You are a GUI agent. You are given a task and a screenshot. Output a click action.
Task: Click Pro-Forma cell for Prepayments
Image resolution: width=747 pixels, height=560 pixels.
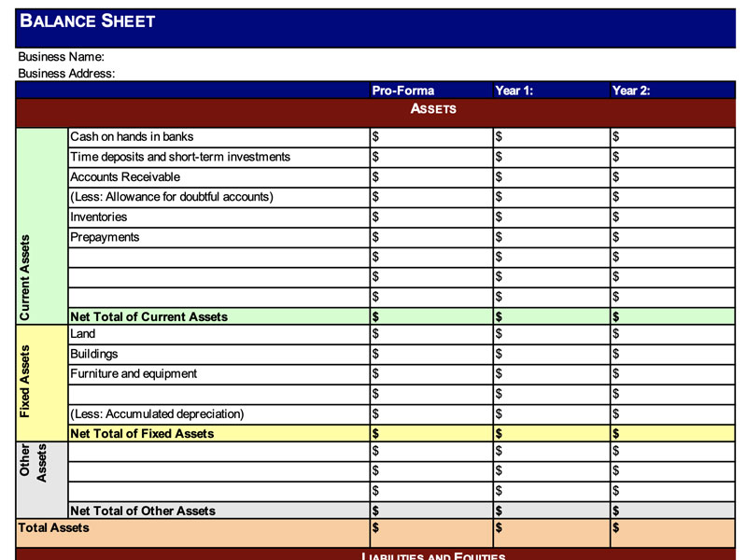coord(431,237)
